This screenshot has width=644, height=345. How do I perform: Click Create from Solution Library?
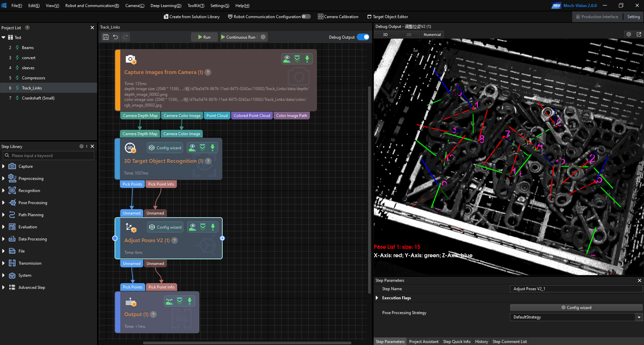coord(192,16)
